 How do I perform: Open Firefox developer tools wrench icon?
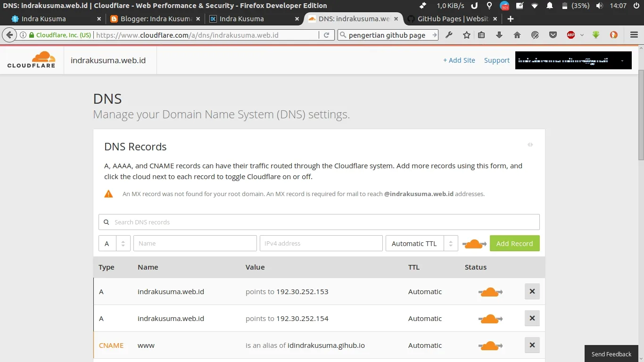(449, 35)
